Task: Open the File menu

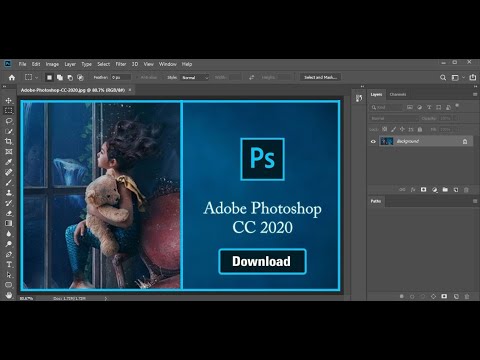Action: [x=22, y=64]
